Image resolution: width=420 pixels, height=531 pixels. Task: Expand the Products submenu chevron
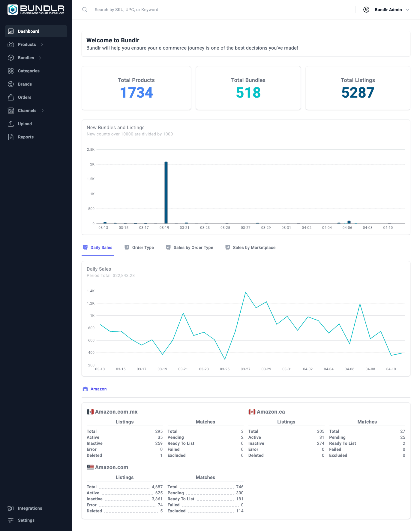tap(42, 44)
